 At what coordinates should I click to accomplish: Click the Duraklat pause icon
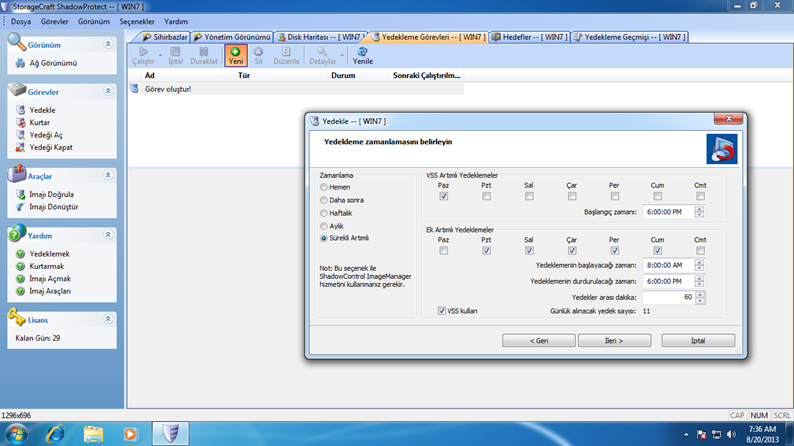[204, 52]
